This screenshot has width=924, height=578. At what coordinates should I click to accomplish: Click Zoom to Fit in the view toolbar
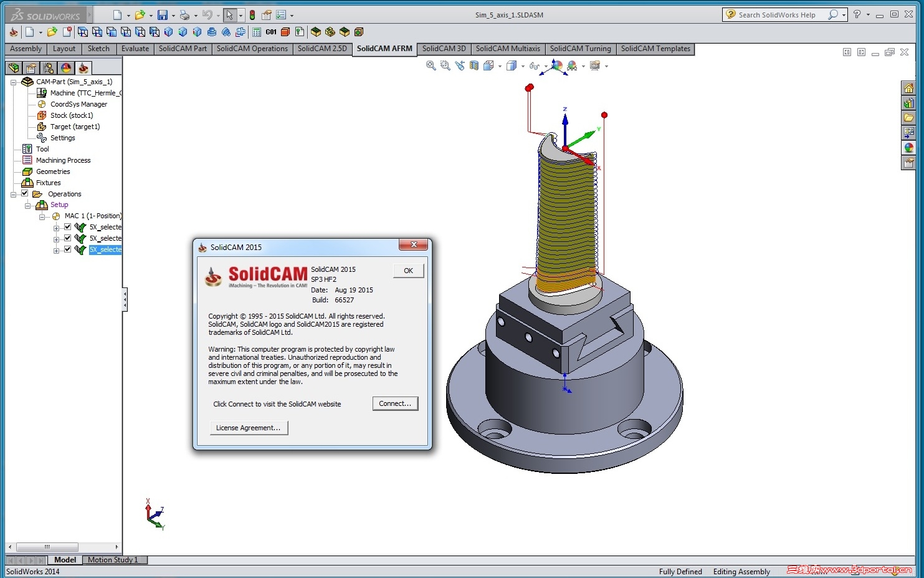point(431,65)
